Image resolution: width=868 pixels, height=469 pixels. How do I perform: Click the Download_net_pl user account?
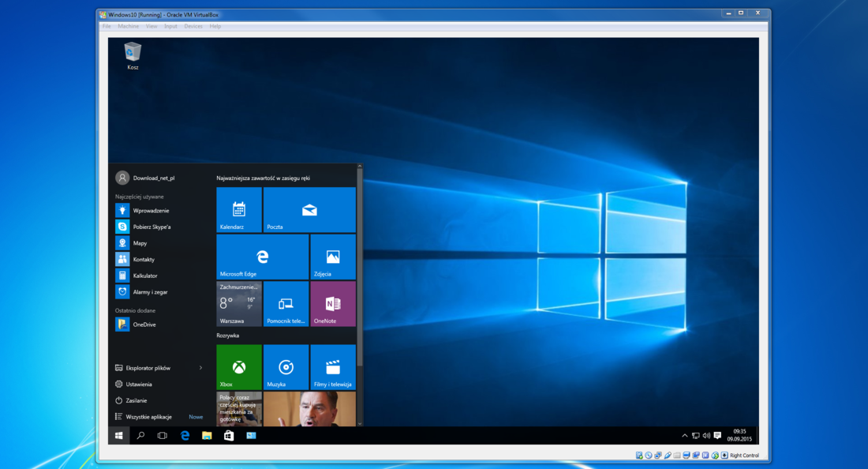(x=145, y=178)
